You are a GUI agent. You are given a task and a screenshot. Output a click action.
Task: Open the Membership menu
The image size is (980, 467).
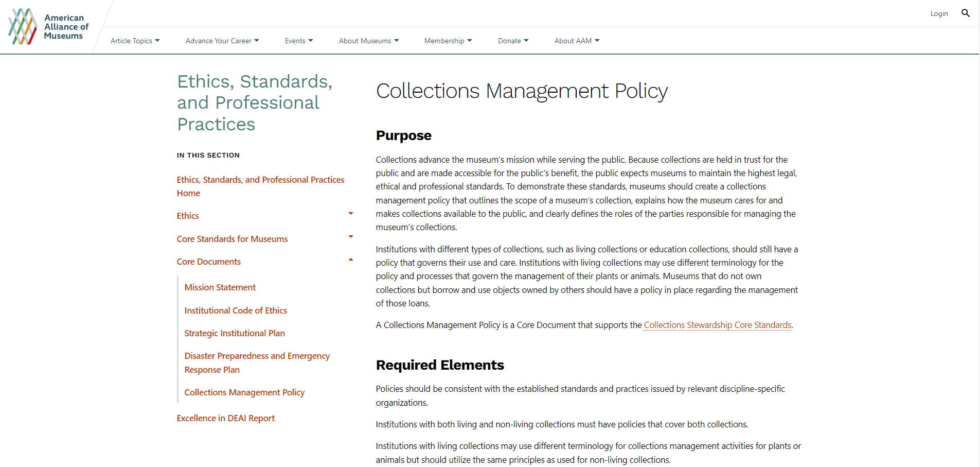click(448, 41)
